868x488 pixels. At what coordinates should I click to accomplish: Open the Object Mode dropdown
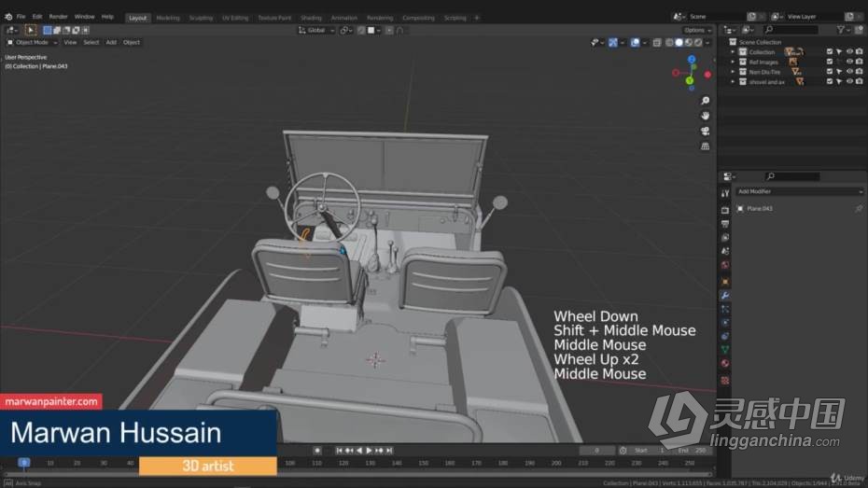pyautogui.click(x=32, y=43)
